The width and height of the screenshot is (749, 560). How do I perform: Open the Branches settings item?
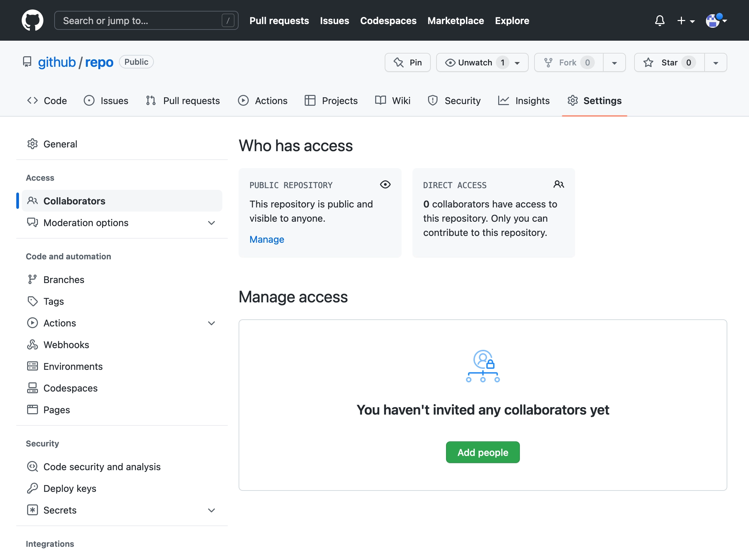point(122,280)
